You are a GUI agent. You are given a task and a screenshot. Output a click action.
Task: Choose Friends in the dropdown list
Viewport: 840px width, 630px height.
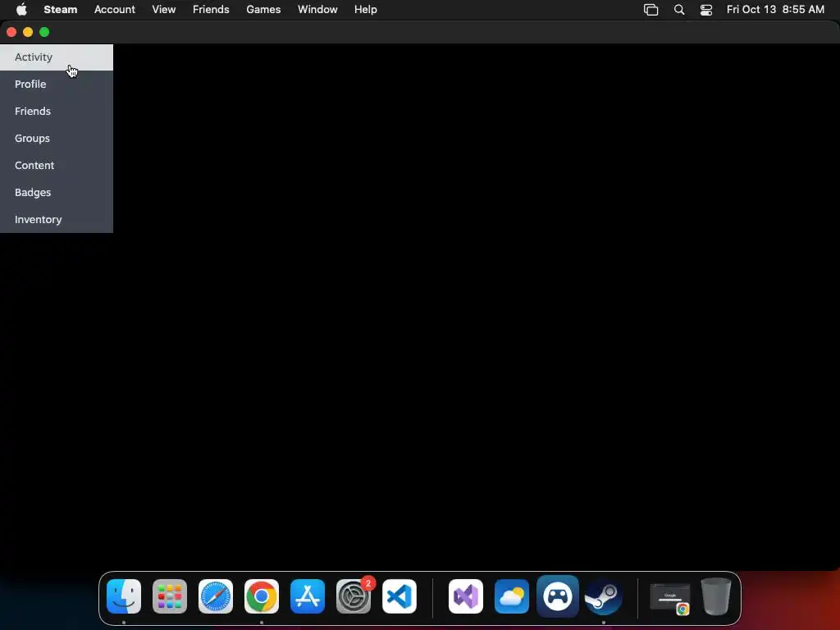[x=57, y=111]
